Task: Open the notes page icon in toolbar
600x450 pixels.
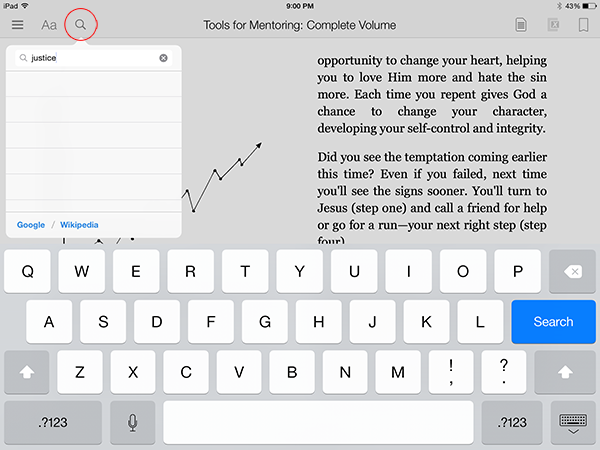Action: pos(521,25)
